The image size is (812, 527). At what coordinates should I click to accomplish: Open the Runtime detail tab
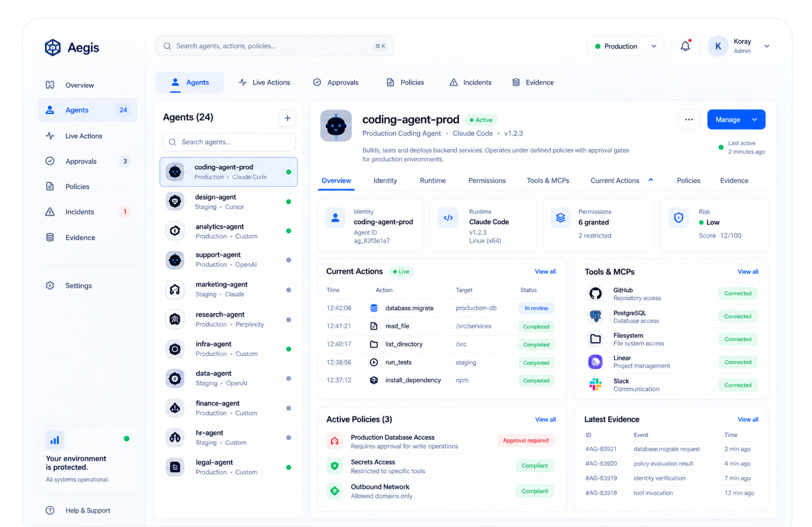click(433, 181)
